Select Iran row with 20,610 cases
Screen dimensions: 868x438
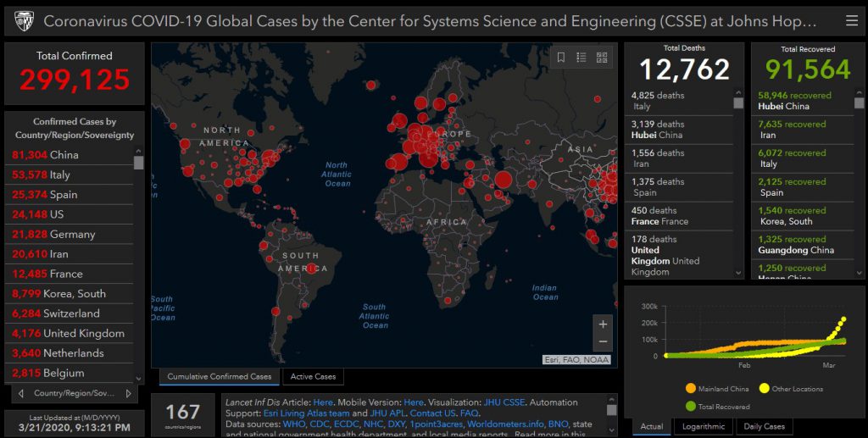click(70, 254)
